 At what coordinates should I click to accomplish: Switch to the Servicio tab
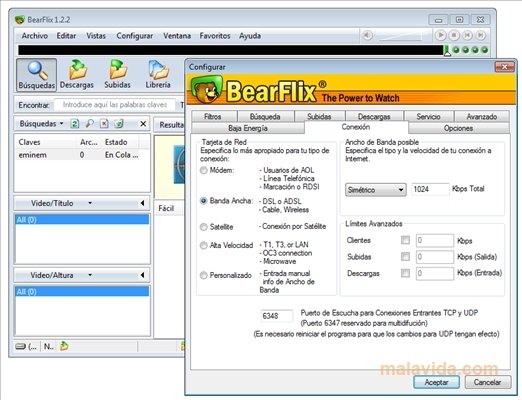(x=429, y=117)
